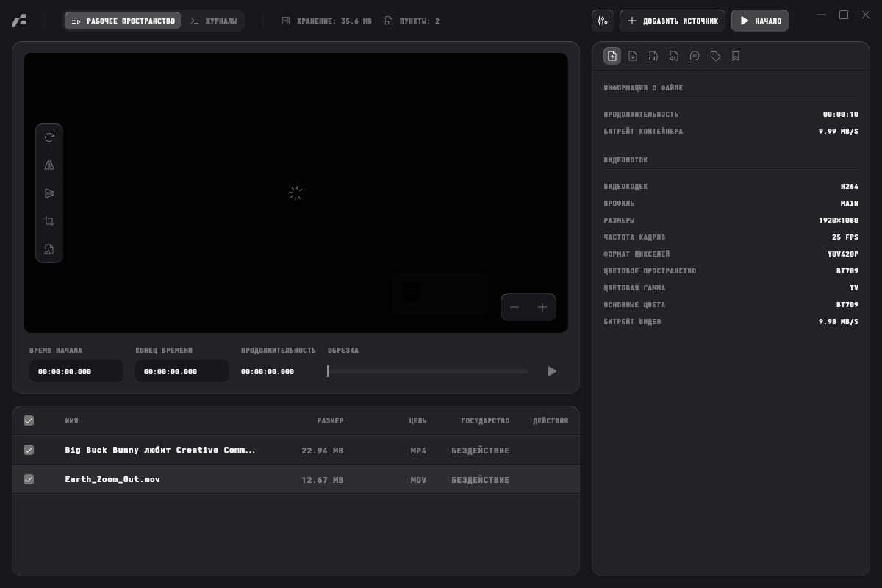Click the Действия column header

pos(551,421)
